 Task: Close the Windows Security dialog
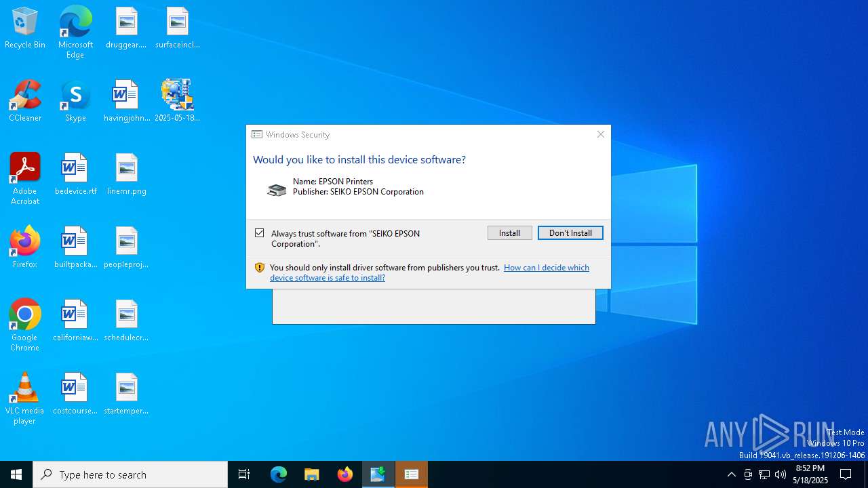point(600,134)
